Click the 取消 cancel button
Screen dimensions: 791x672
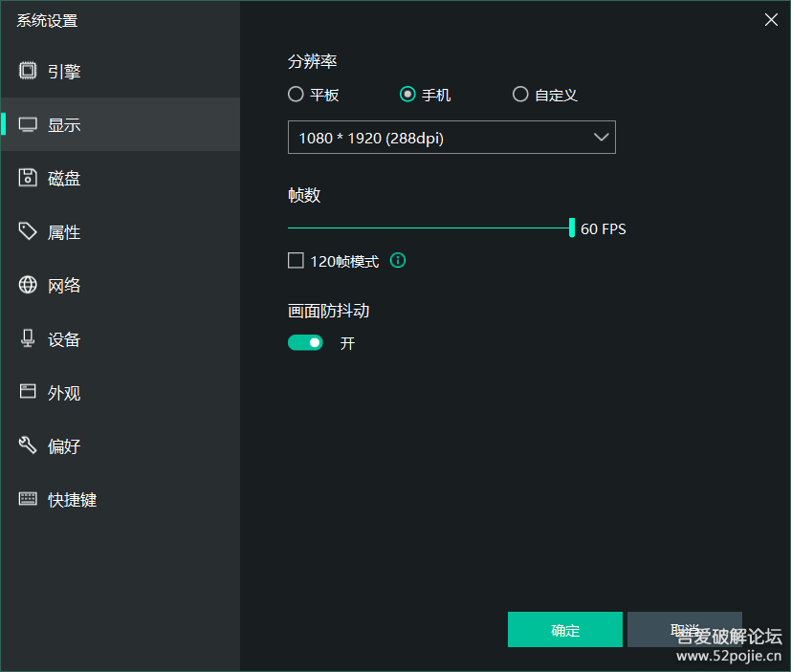tap(685, 630)
